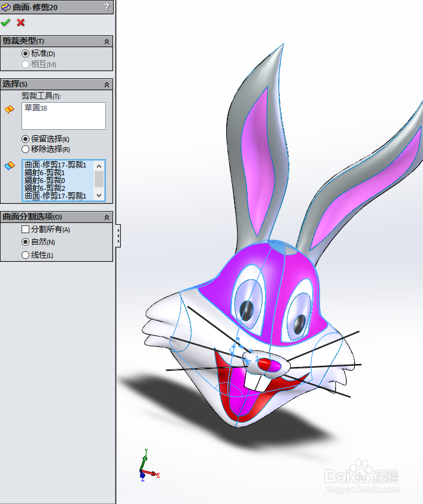This screenshot has height=504, width=423.
Task: Click the blue keep-pieces selection icon
Action: coord(10,166)
